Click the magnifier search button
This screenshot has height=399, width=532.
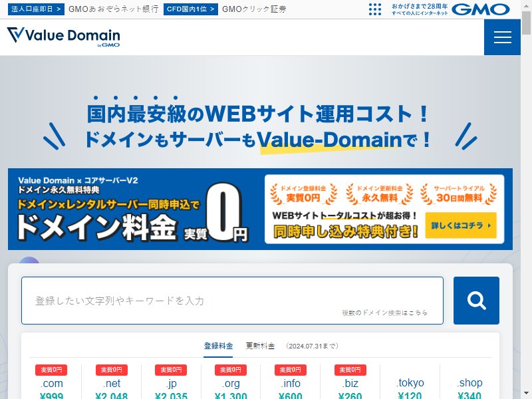[x=476, y=301]
